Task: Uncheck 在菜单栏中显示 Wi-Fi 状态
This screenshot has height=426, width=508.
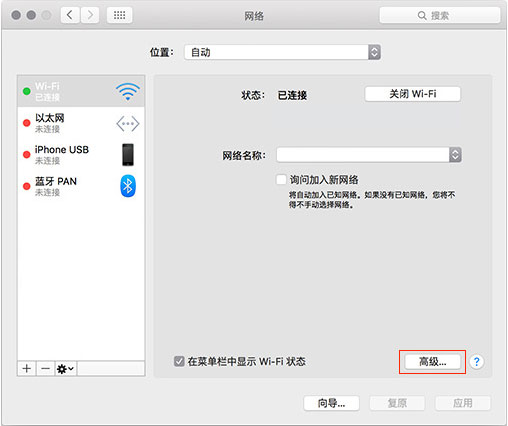Action: 179,361
